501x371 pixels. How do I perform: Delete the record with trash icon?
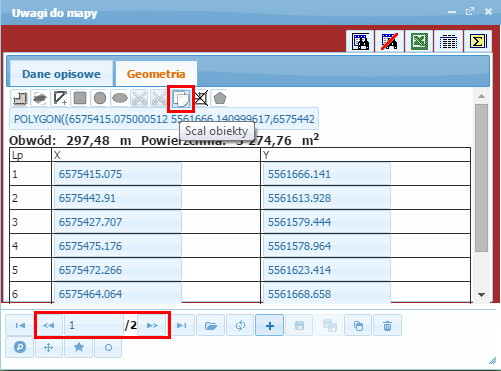click(387, 325)
